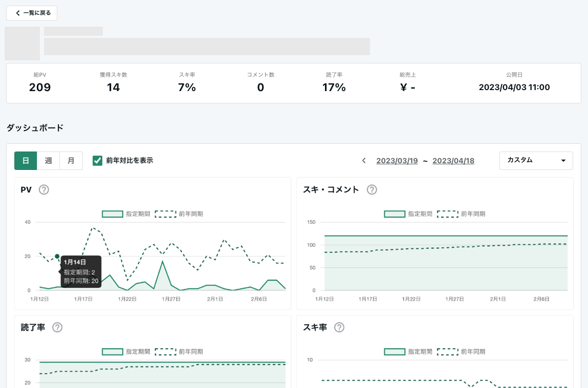Toggle 指定期間 legend in PV chart

(x=126, y=214)
